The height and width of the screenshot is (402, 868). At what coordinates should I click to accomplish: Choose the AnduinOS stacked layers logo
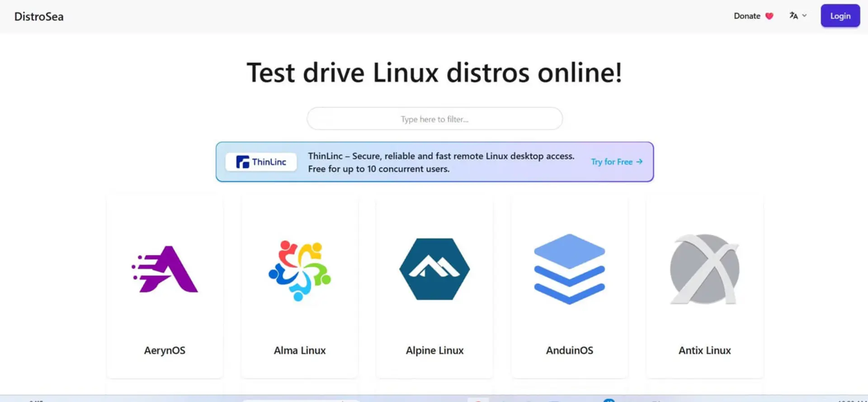569,269
